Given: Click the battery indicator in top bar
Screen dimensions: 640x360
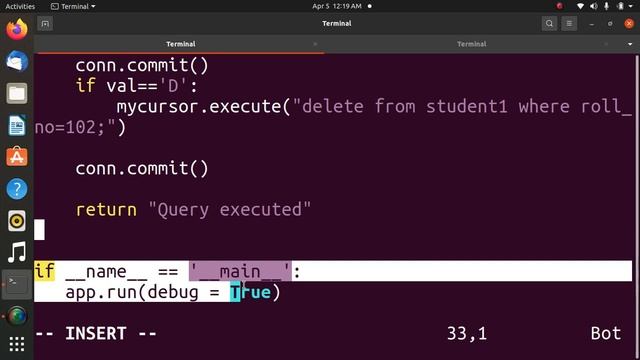Looking at the screenshot, I should click(x=620, y=6).
